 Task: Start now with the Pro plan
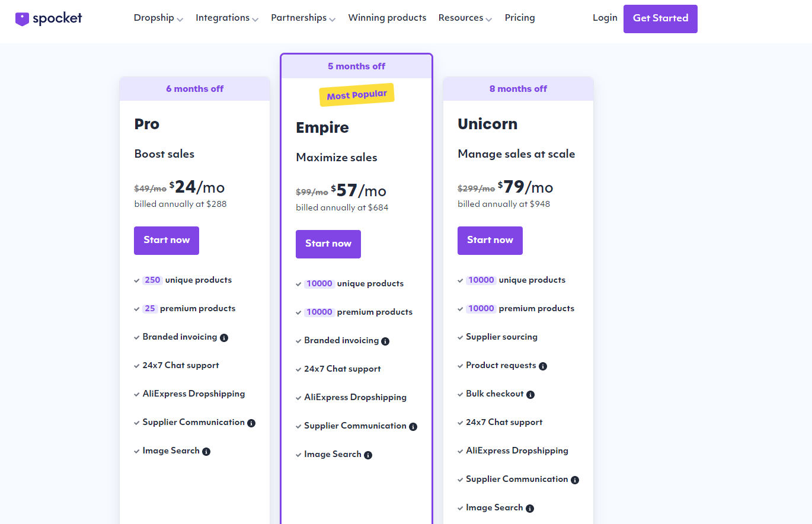click(167, 240)
